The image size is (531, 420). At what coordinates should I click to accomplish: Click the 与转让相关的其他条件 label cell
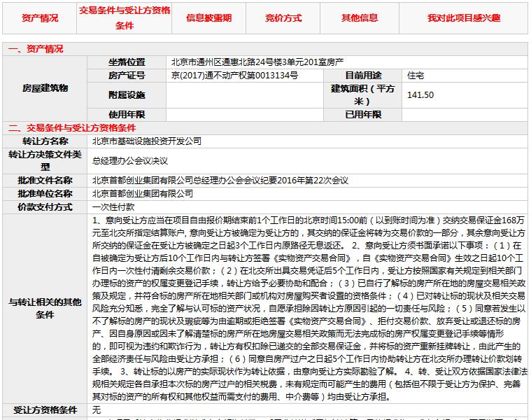pos(45,308)
